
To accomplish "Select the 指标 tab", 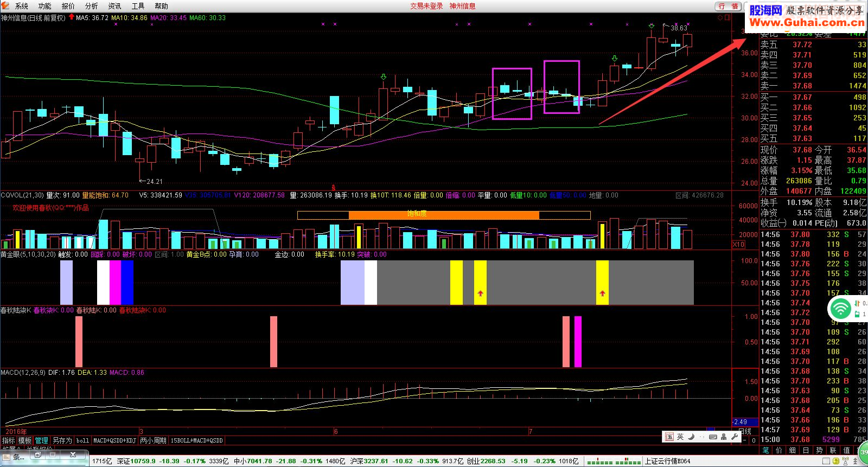I will (9, 440).
